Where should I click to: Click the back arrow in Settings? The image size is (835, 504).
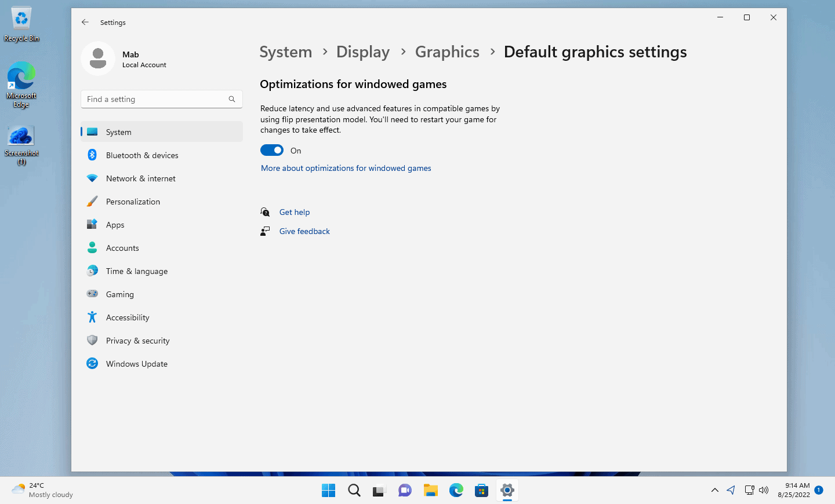[85, 21]
